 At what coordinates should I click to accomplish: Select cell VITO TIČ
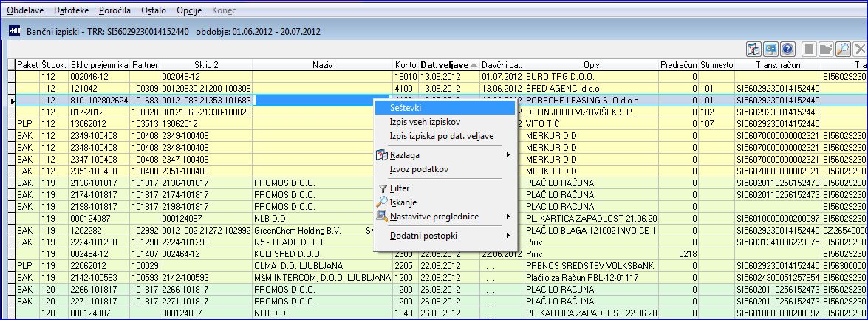(x=591, y=123)
